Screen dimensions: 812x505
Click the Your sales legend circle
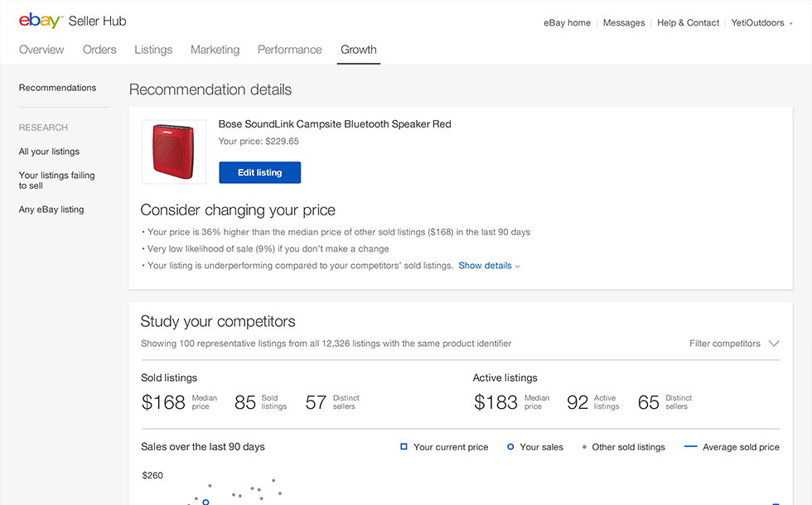pyautogui.click(x=510, y=446)
